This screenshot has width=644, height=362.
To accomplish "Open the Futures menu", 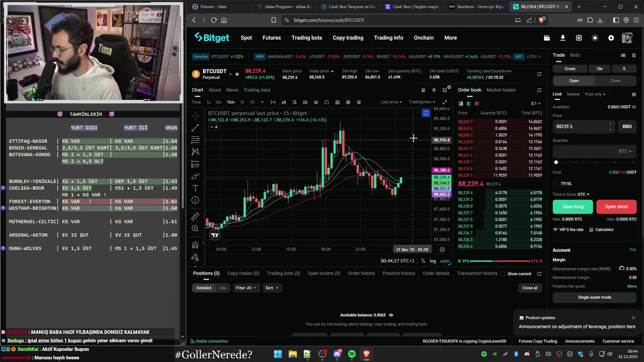I will click(272, 38).
